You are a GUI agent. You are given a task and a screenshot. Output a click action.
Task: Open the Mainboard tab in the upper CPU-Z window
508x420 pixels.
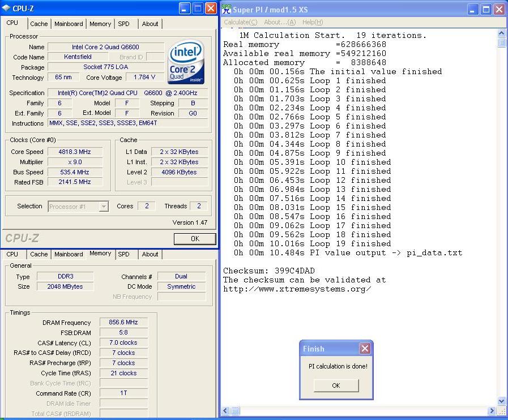69,24
